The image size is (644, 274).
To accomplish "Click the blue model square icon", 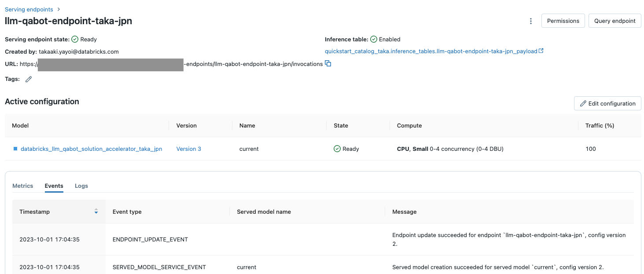I will pos(15,149).
